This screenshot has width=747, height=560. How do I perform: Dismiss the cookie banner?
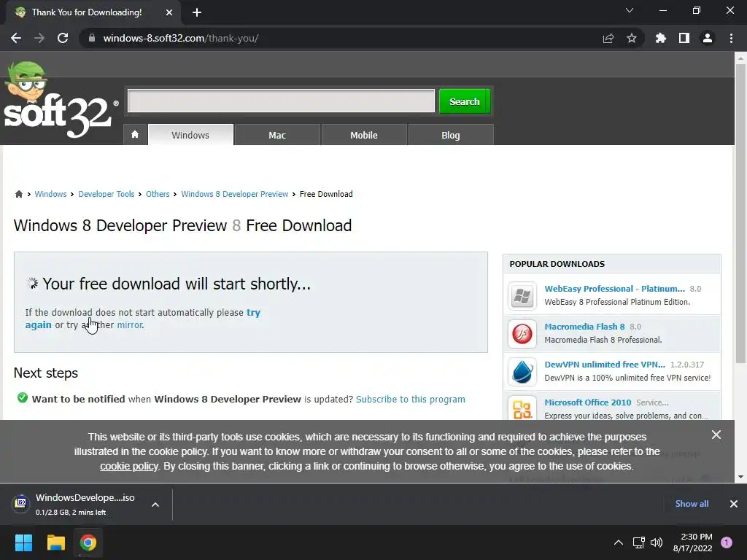[716, 435]
